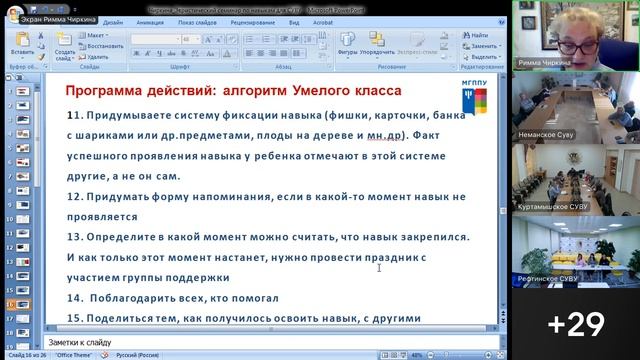Toggle center text alignment
The height and width of the screenshot is (360, 640).
(x=260, y=53)
